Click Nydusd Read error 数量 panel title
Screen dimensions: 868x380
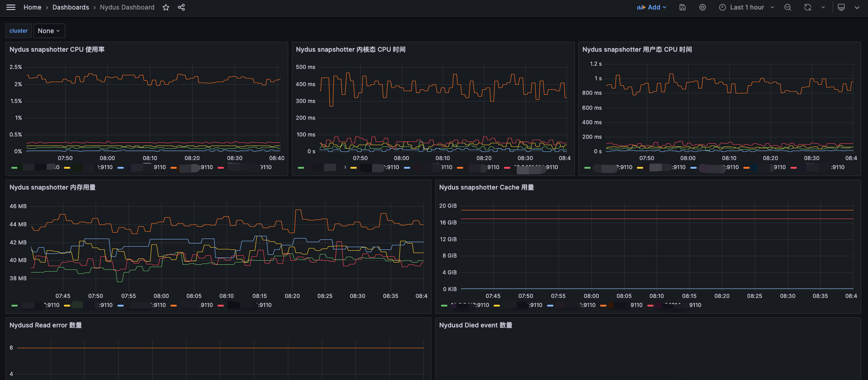(x=46, y=325)
